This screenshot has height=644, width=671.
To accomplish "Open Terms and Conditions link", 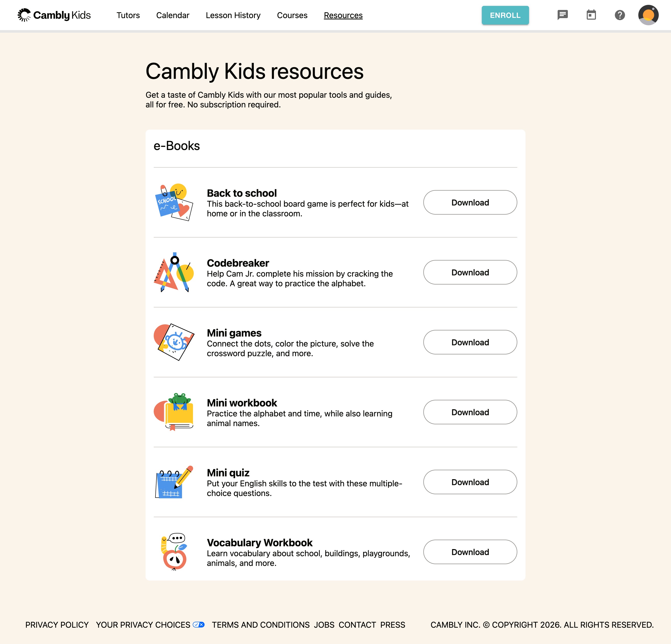I will [x=260, y=625].
